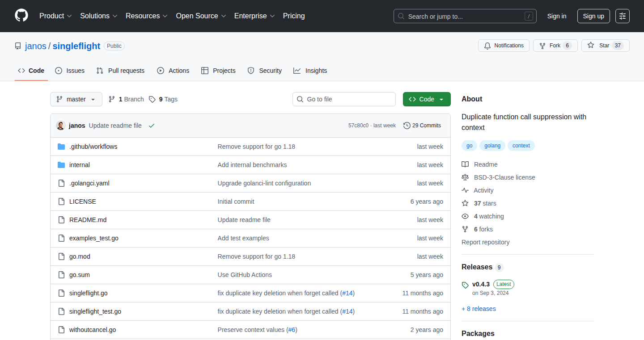Switch to the Security tab
This screenshot has width=644, height=340.
click(x=264, y=71)
